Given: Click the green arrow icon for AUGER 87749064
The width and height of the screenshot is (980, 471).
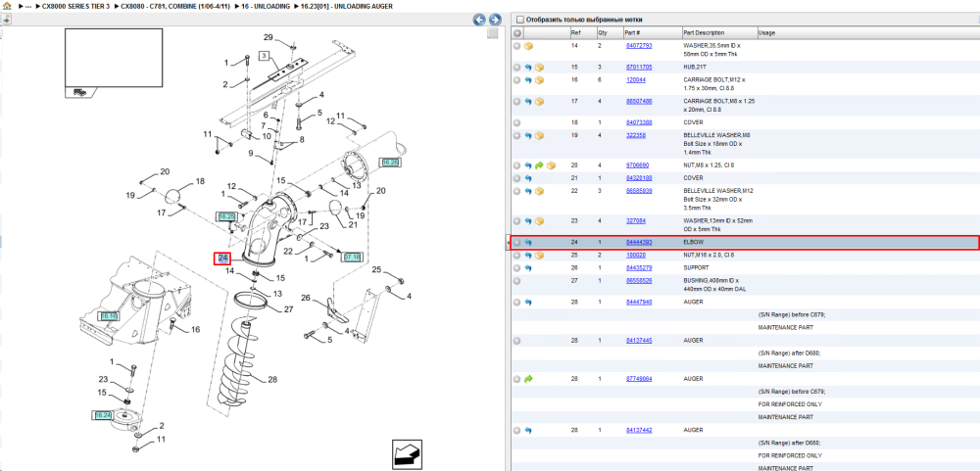Looking at the screenshot, I should (528, 379).
